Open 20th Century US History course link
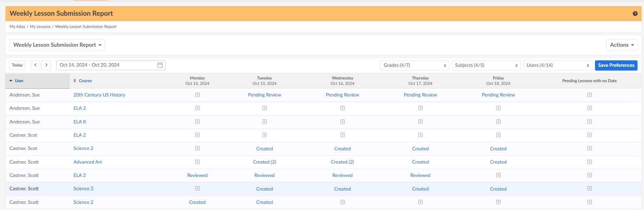This screenshot has width=644, height=210. coord(99,95)
